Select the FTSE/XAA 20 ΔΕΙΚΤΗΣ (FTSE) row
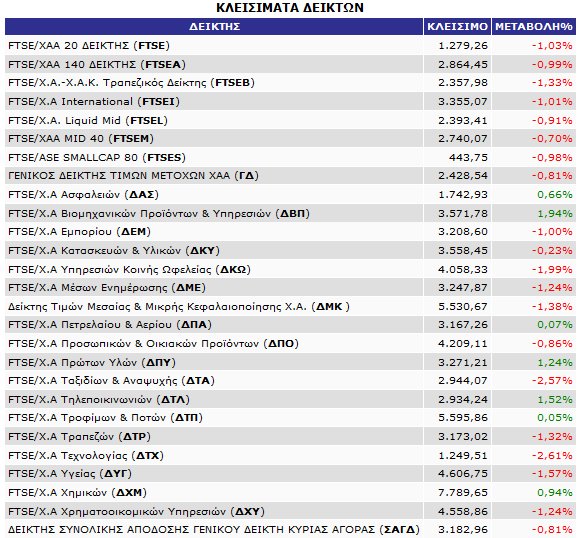 290,46
